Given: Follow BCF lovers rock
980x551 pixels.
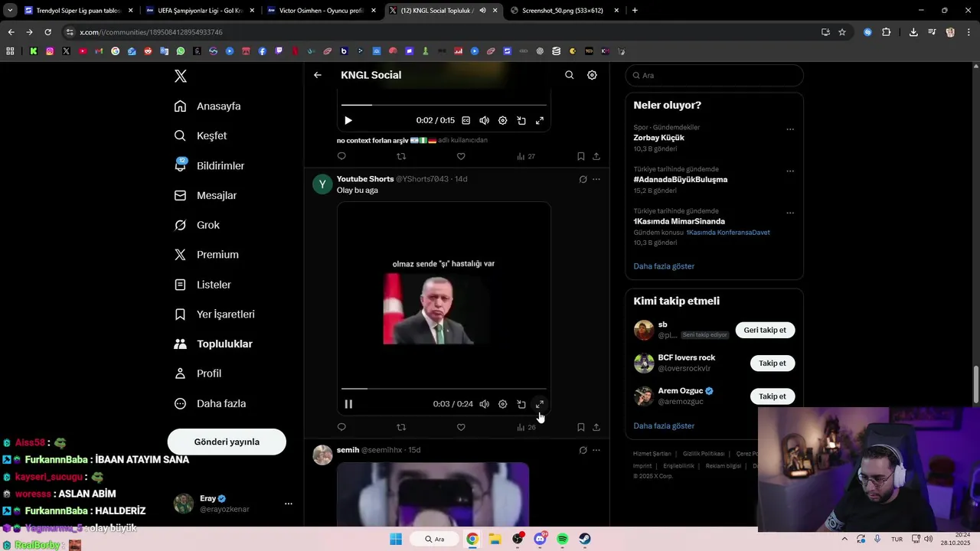Looking at the screenshot, I should 772,363.
